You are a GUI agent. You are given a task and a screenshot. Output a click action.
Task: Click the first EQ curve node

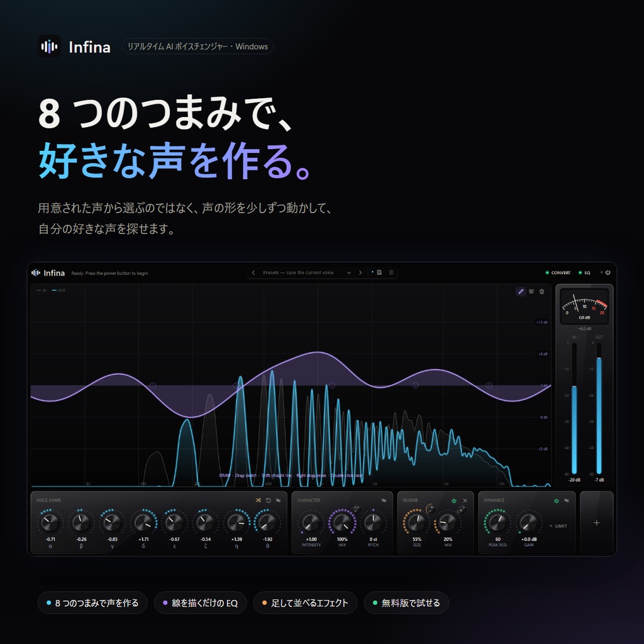[x=153, y=386]
